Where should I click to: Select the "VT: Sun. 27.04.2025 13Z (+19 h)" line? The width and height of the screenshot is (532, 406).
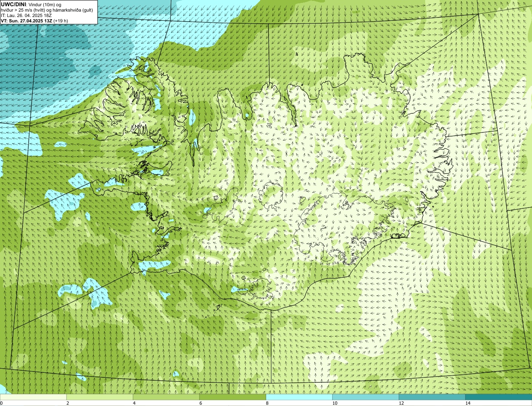(x=34, y=21)
